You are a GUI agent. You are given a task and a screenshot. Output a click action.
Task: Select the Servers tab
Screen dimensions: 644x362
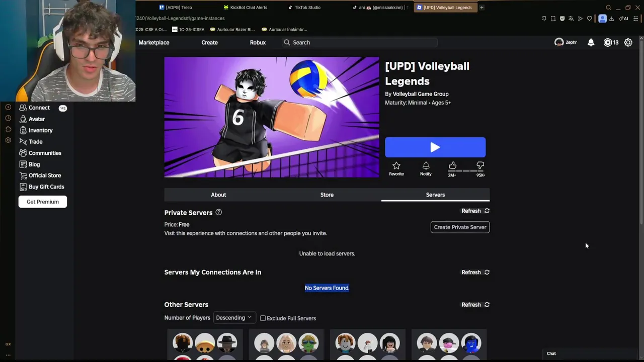coord(435,195)
